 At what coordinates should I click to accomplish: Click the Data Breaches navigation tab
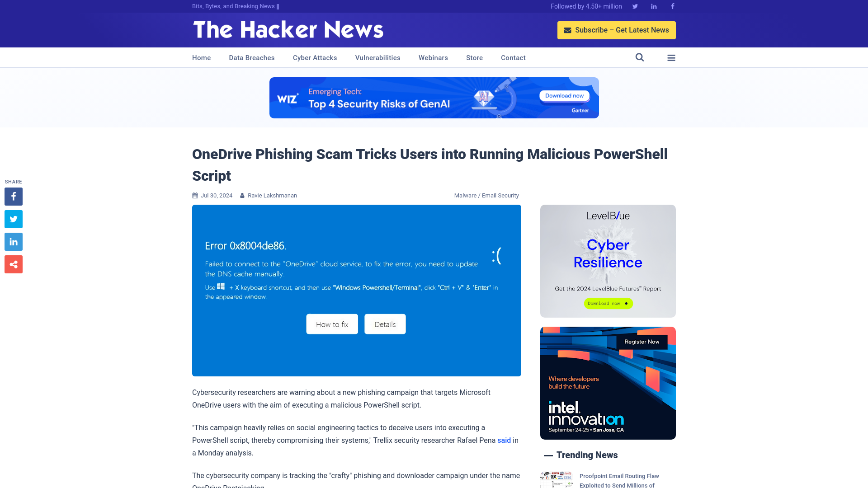[x=251, y=57]
